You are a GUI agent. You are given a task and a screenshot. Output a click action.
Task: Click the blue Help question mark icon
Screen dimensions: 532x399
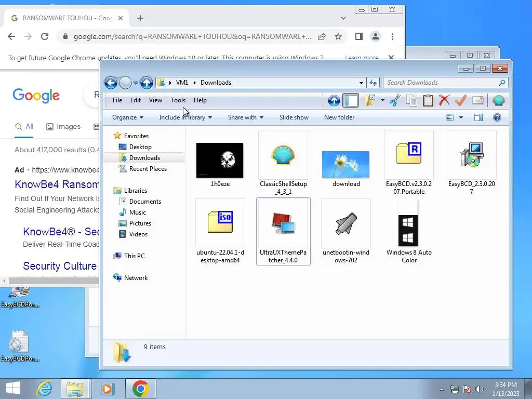[497, 117]
